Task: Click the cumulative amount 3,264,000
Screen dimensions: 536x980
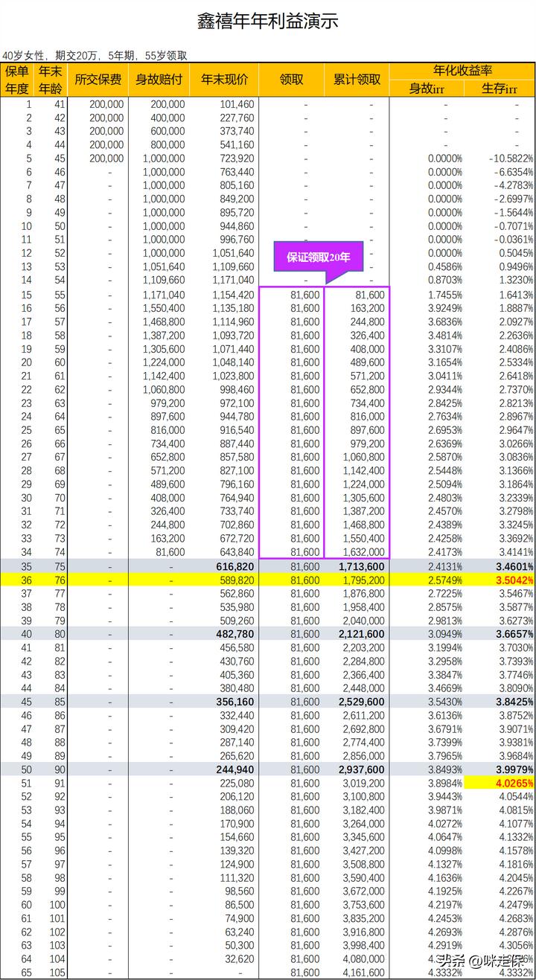Action: tap(363, 824)
